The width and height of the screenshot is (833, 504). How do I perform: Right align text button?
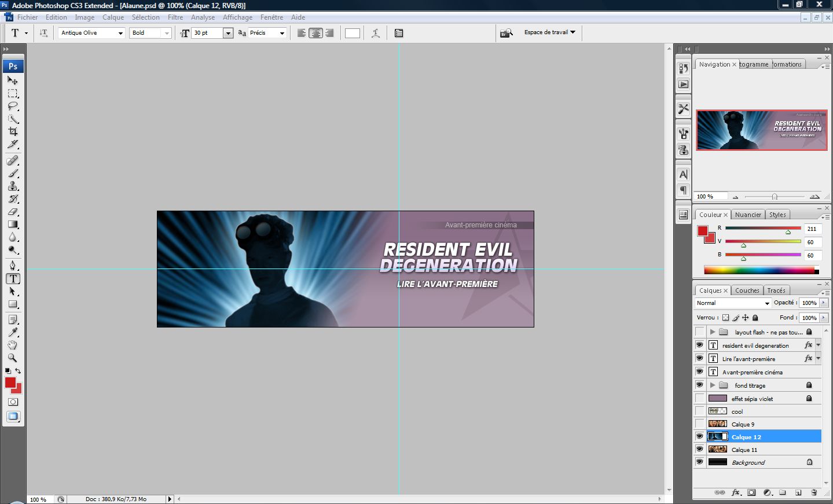point(329,33)
